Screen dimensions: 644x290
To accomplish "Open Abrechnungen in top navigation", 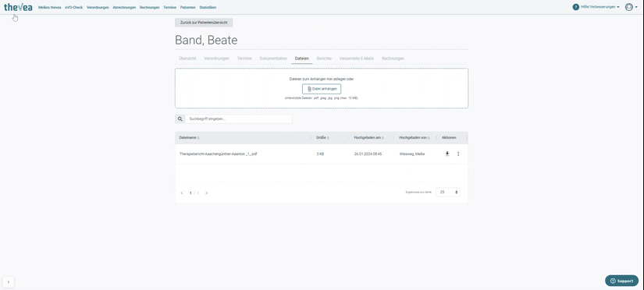I will pos(124,7).
